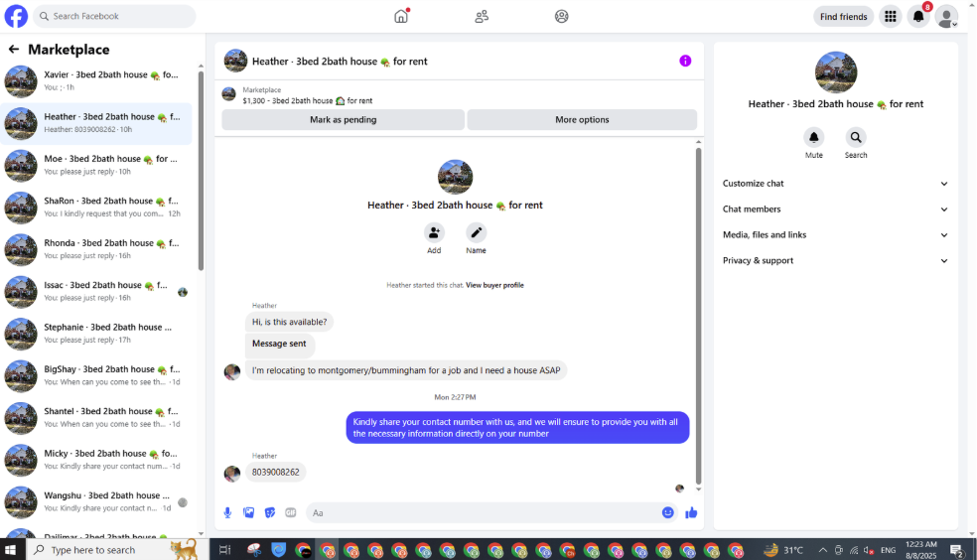Screen dimensions: 977x560
Task: Open the Facebook home logo
Action: click(16, 16)
